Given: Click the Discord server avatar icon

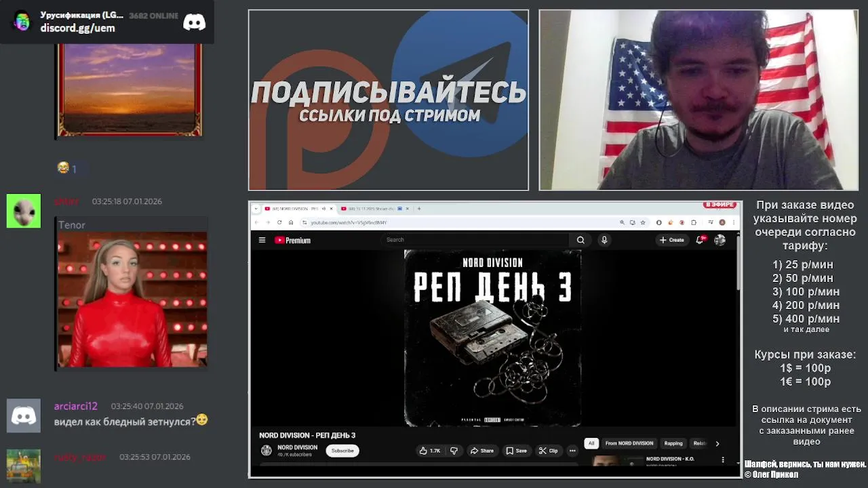Looking at the screenshot, I should pos(22,22).
